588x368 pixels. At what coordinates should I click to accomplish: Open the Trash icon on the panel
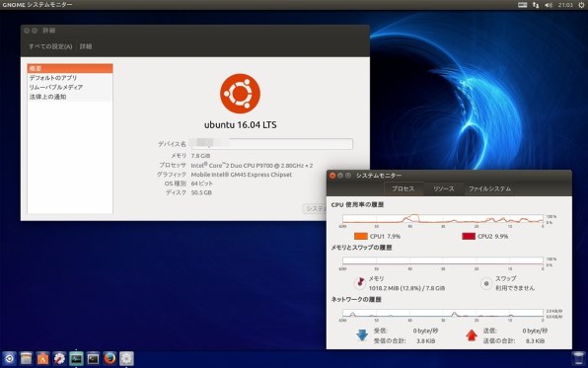(x=578, y=358)
